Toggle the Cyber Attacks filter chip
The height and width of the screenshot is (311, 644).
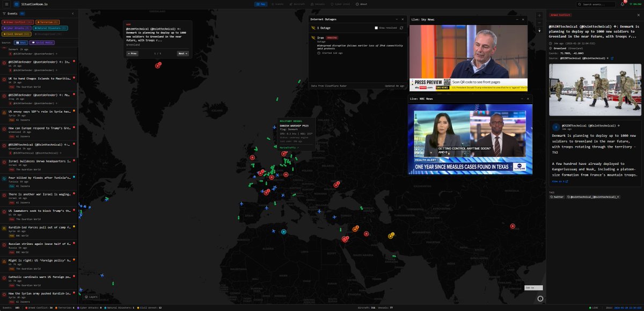pos(17,28)
